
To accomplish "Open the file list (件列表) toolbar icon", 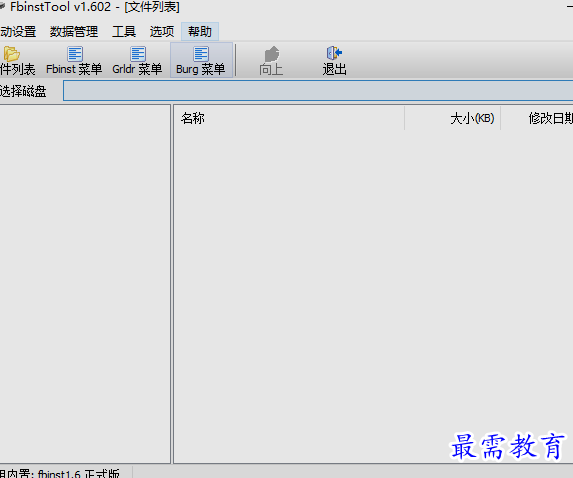I will [12, 54].
